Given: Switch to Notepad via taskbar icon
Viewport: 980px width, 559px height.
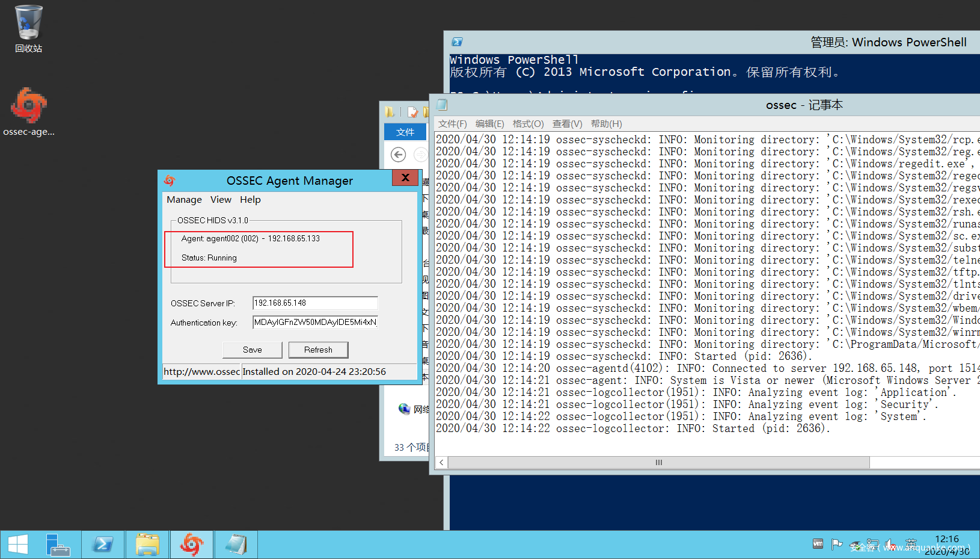Looking at the screenshot, I should (236, 545).
